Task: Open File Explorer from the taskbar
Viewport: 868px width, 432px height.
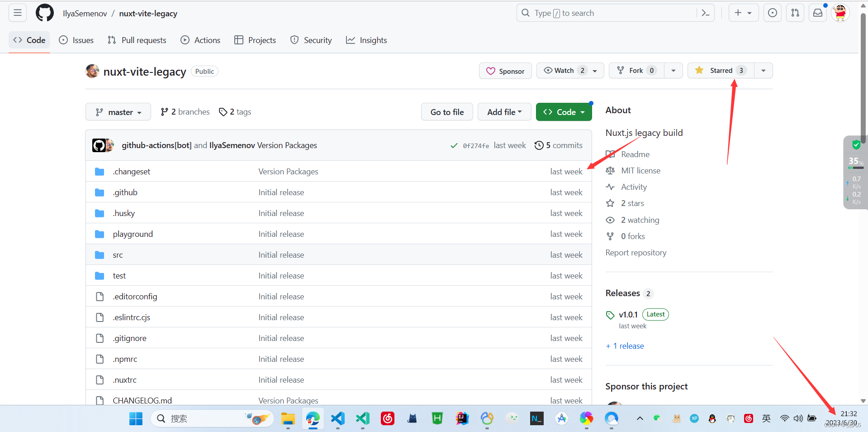Action: 288,419
